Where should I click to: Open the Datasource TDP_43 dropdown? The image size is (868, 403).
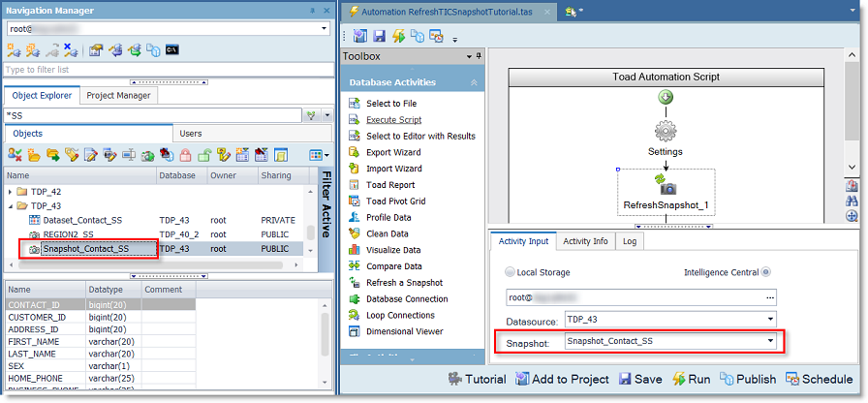tap(769, 320)
